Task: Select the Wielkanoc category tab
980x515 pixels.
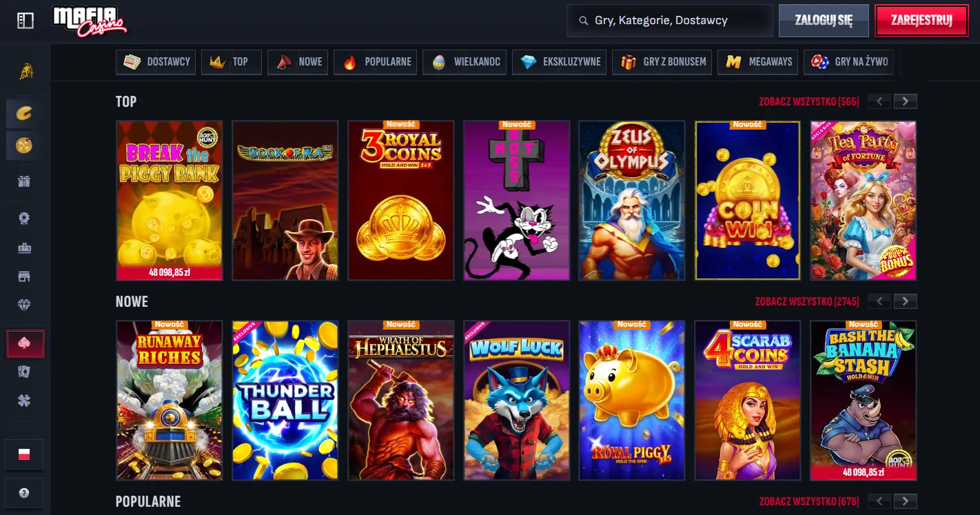Action: point(465,62)
